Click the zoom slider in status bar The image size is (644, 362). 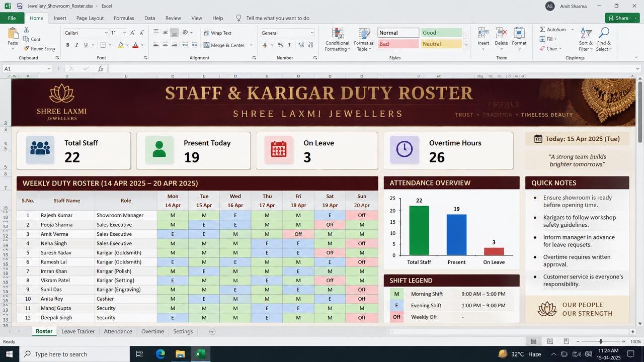coord(601,341)
